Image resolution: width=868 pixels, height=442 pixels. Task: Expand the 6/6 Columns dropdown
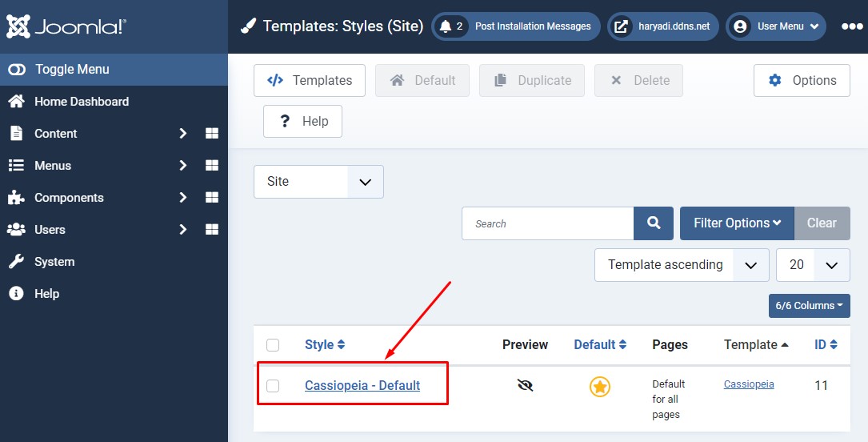809,306
